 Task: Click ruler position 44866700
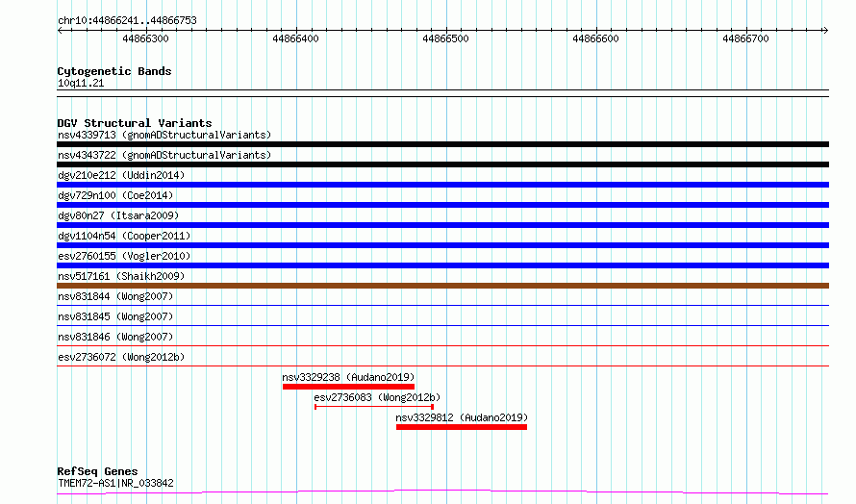pyautogui.click(x=745, y=38)
